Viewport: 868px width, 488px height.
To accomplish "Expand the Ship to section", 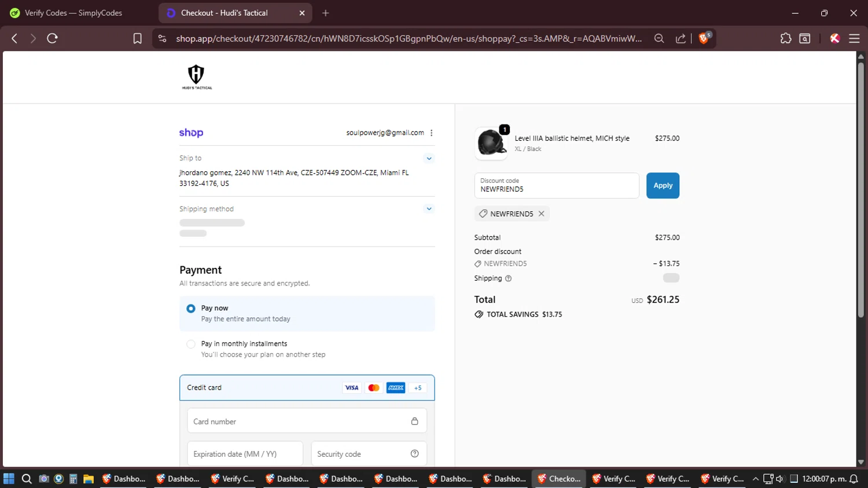I will (429, 158).
